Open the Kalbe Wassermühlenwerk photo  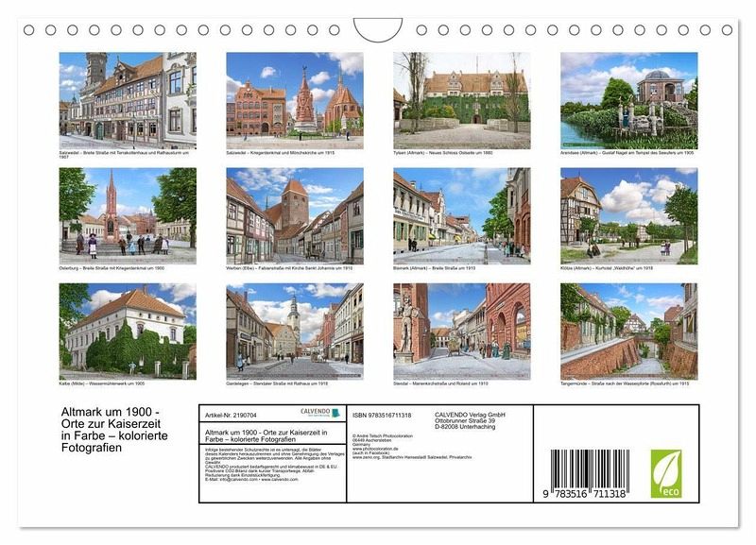click(128, 332)
